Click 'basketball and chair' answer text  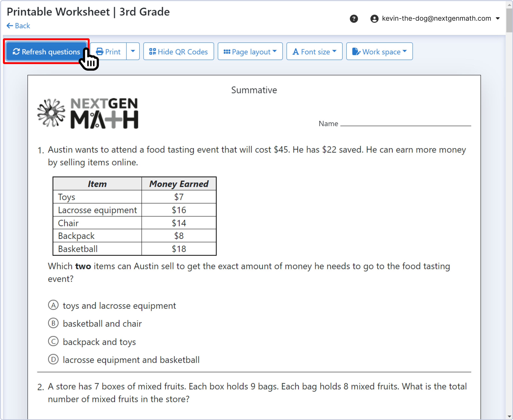pos(102,324)
